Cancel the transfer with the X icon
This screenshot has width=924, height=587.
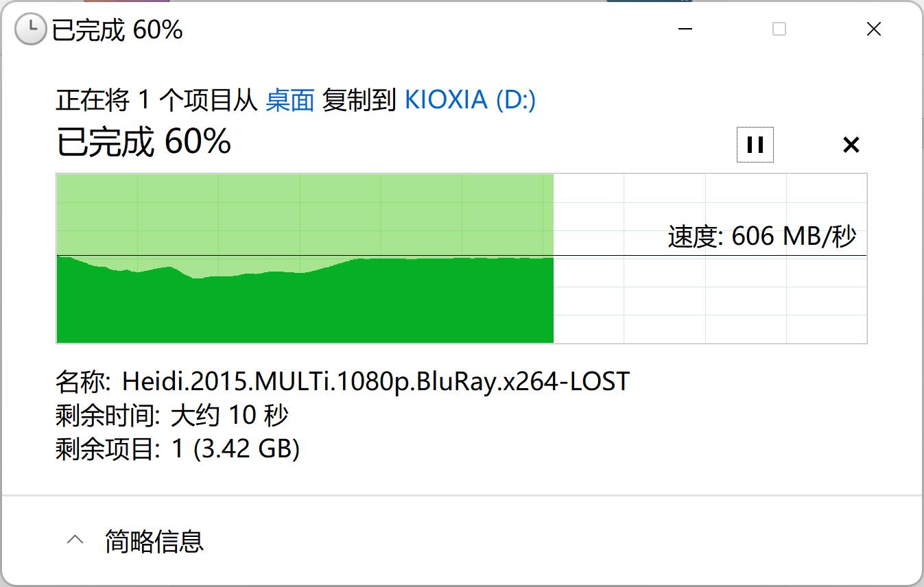coord(851,144)
